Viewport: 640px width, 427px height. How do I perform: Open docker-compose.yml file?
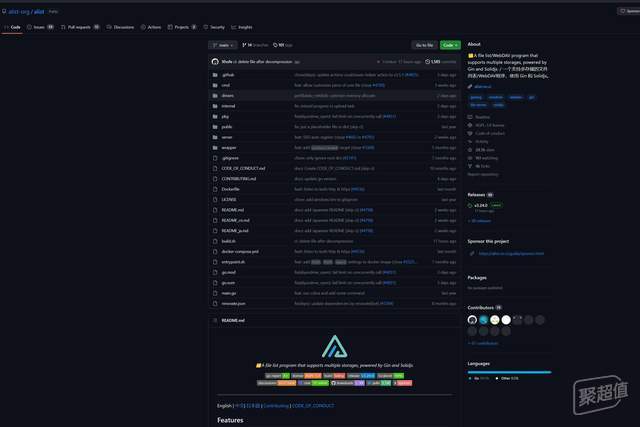coord(240,252)
